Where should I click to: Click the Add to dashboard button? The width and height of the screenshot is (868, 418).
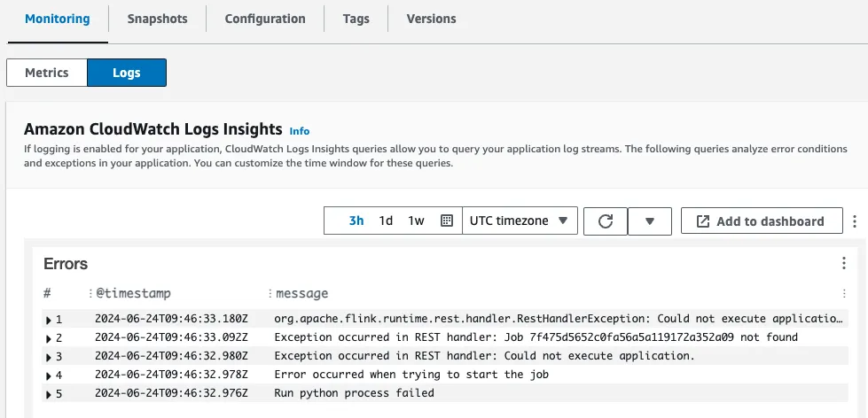(762, 221)
